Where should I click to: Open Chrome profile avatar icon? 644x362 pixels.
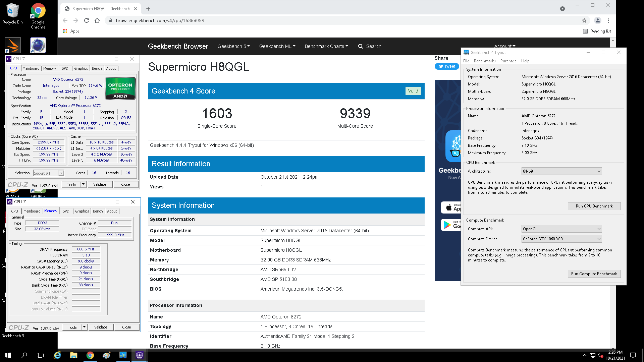(598, 20)
